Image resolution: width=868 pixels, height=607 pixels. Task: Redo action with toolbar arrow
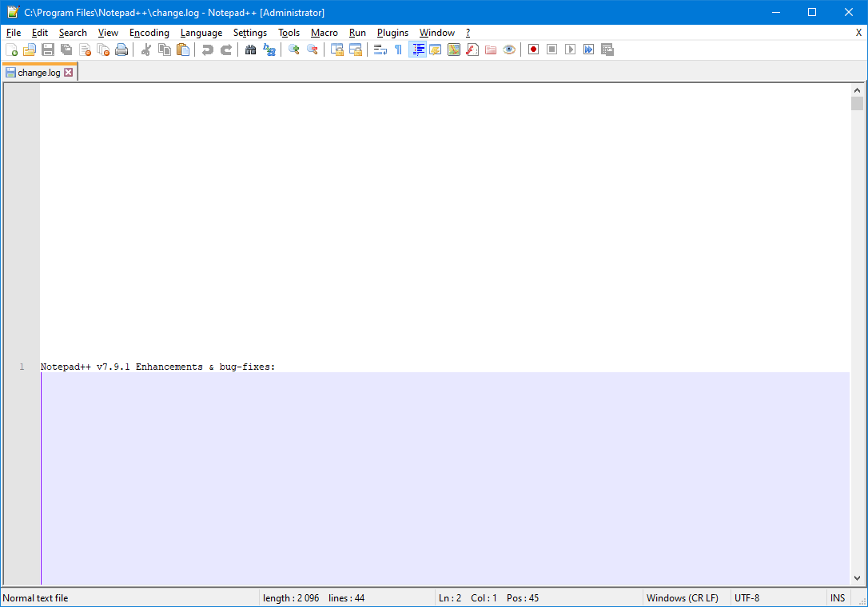(226, 50)
